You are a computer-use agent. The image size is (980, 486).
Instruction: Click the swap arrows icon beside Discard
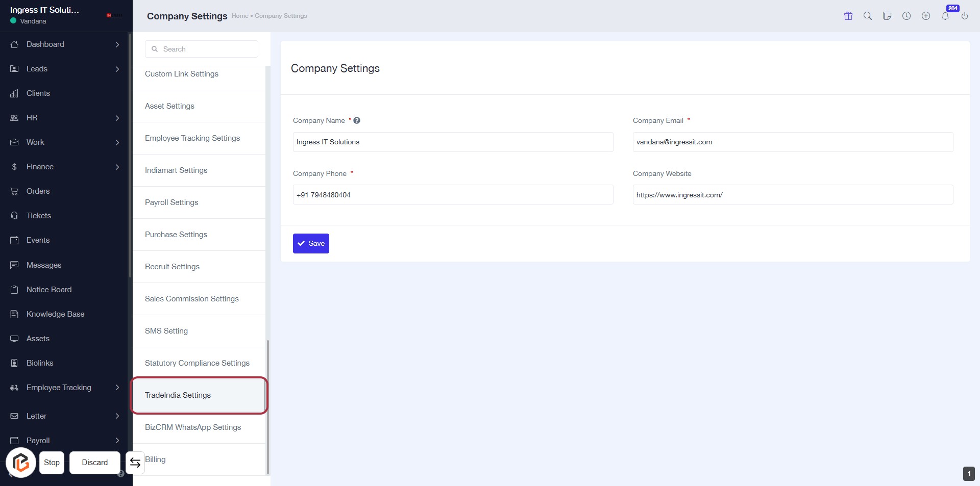pyautogui.click(x=135, y=463)
